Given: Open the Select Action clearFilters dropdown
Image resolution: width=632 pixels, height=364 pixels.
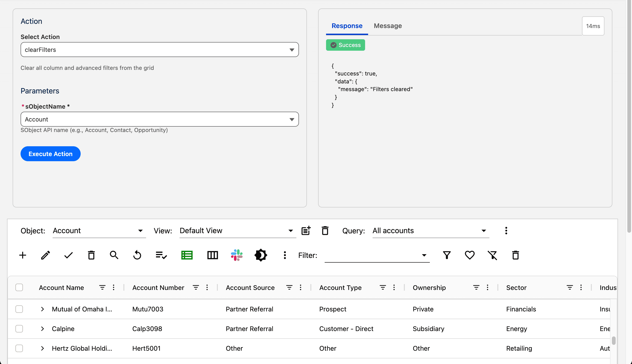Looking at the screenshot, I should [x=160, y=50].
